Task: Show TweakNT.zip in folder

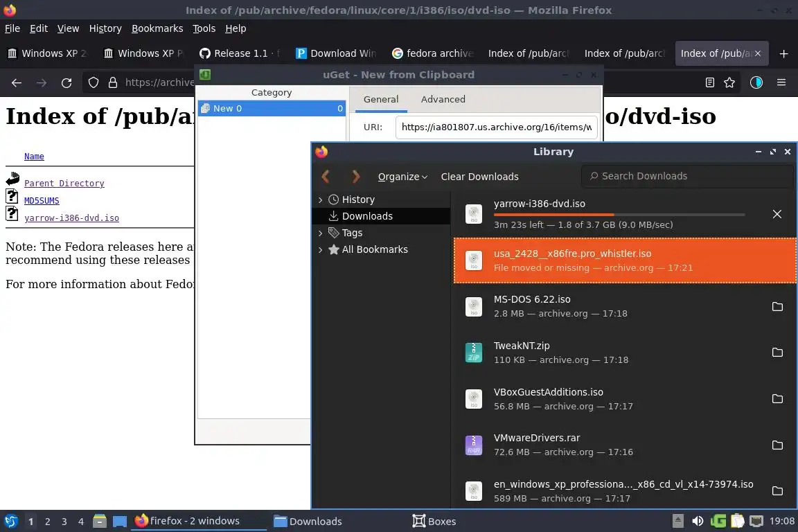Action: pyautogui.click(x=777, y=353)
